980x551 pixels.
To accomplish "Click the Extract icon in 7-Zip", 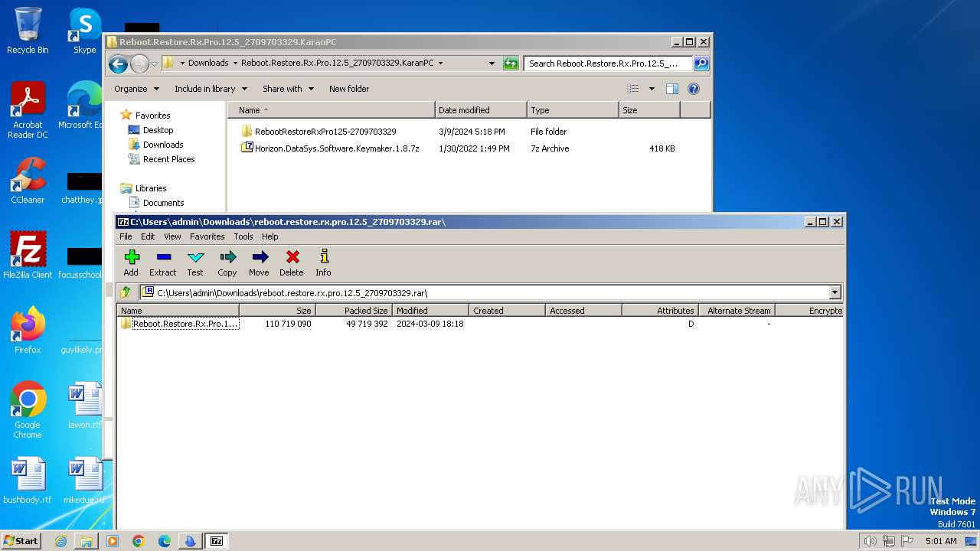I will coord(162,262).
